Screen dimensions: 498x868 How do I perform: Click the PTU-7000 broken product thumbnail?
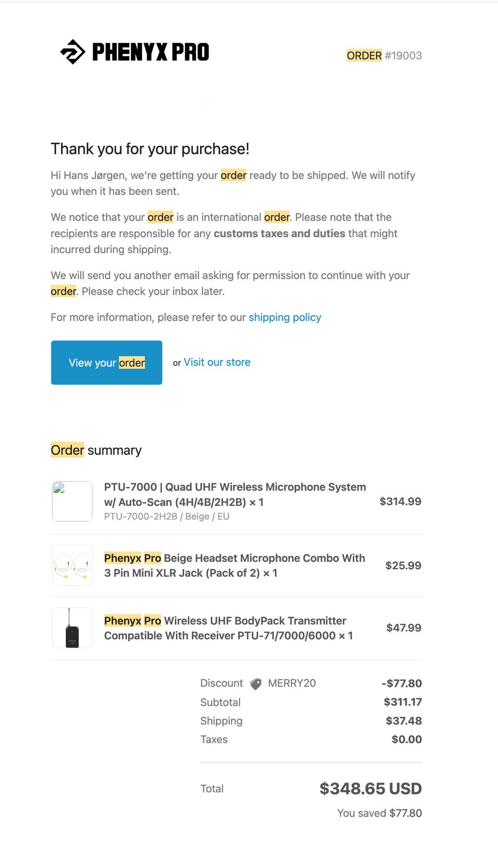point(72,501)
